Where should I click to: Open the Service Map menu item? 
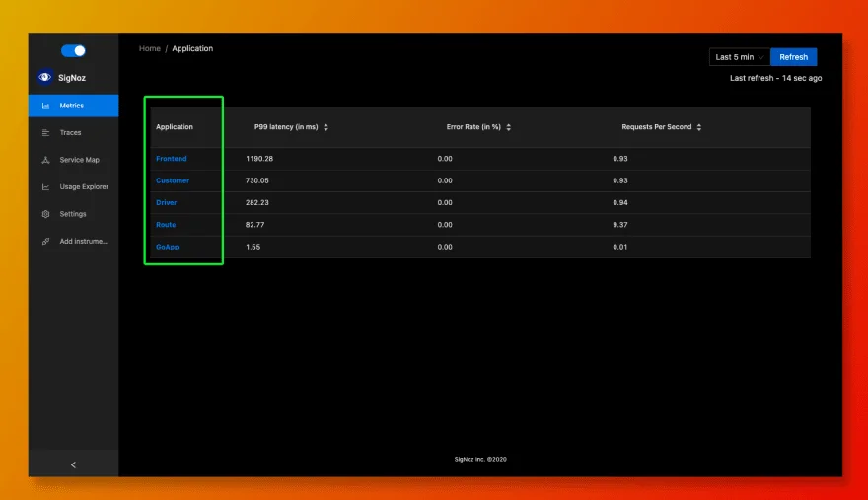pyautogui.click(x=73, y=160)
